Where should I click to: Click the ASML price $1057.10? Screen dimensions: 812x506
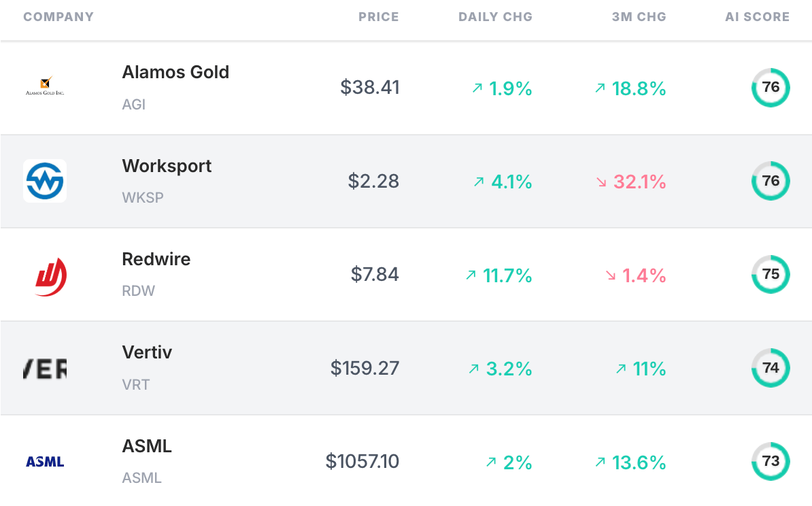click(362, 462)
